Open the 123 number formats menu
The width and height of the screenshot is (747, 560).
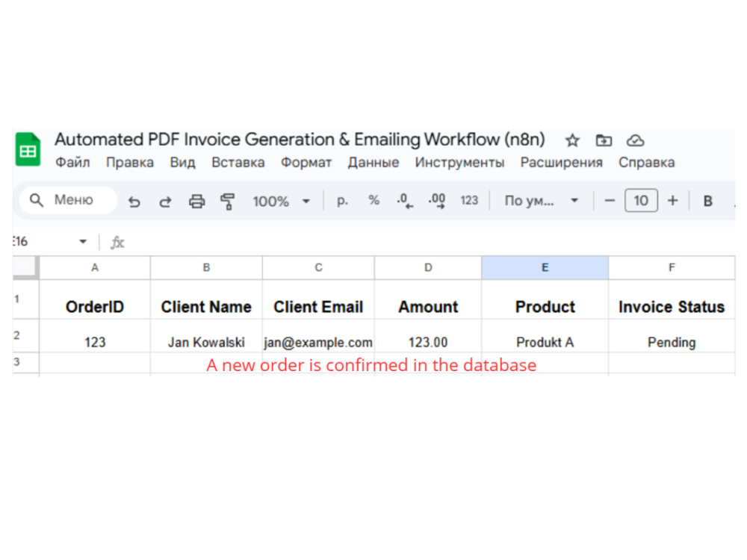pos(469,200)
